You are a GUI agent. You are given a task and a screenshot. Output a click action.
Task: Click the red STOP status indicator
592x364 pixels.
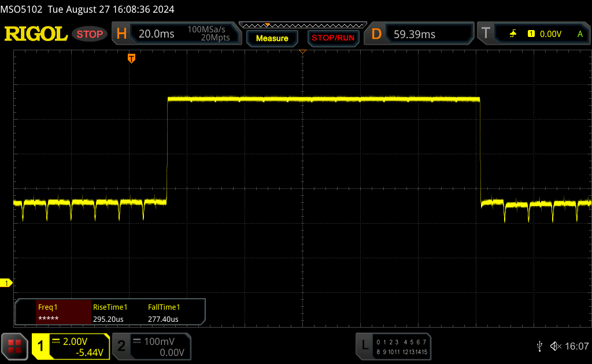pos(90,34)
